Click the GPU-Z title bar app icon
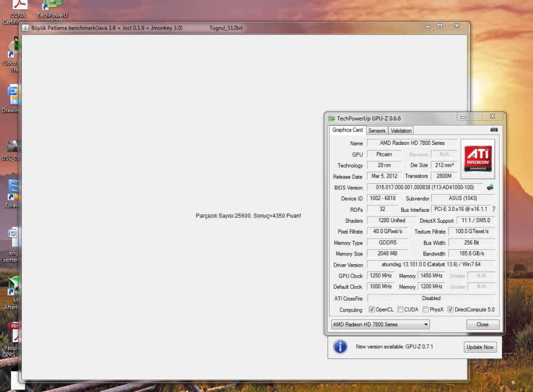The image size is (533, 392). click(x=332, y=119)
